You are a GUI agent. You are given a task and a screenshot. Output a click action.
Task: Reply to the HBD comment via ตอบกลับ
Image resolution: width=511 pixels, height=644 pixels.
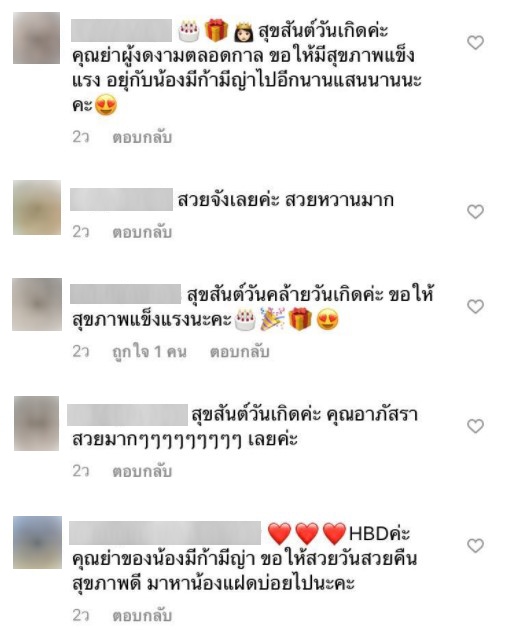(x=142, y=616)
